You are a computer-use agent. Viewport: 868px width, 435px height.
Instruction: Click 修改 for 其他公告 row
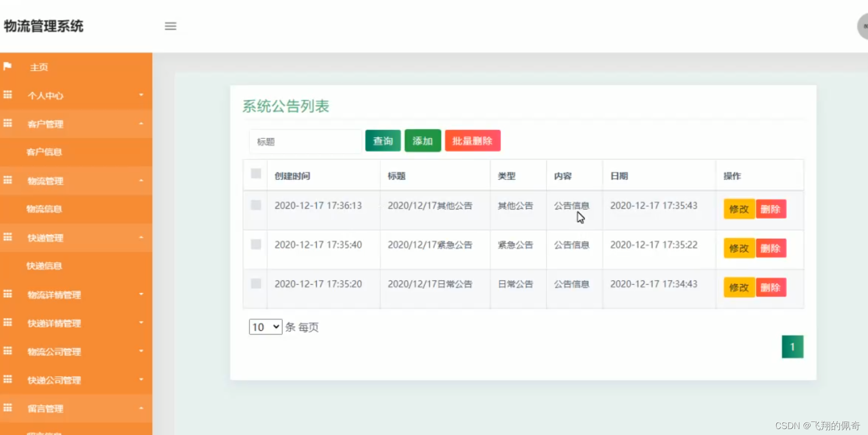click(739, 209)
